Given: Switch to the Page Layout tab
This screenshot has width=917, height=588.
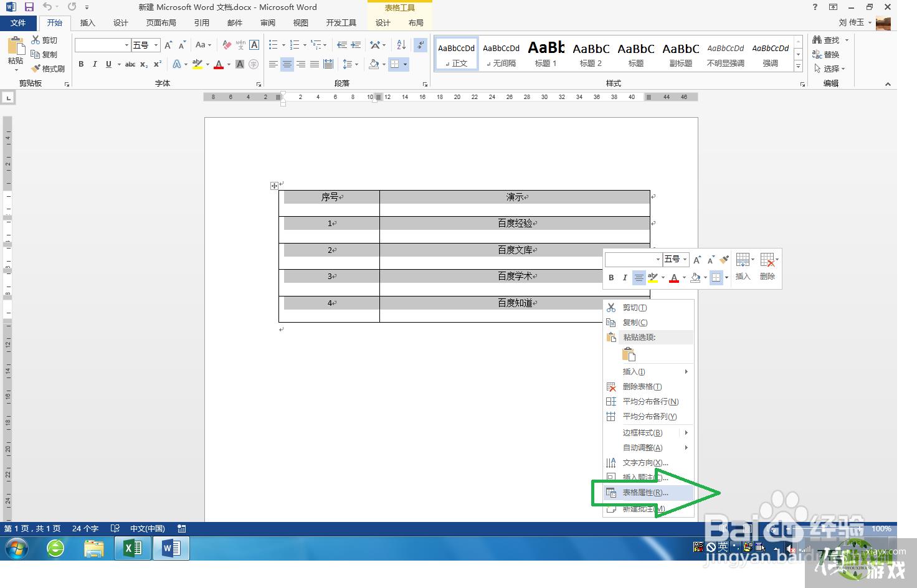Looking at the screenshot, I should point(161,22).
